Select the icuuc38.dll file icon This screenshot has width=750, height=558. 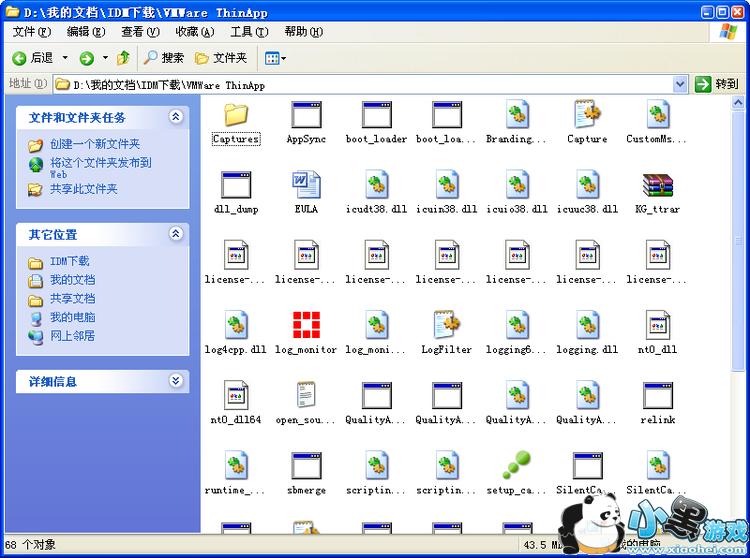(587, 185)
